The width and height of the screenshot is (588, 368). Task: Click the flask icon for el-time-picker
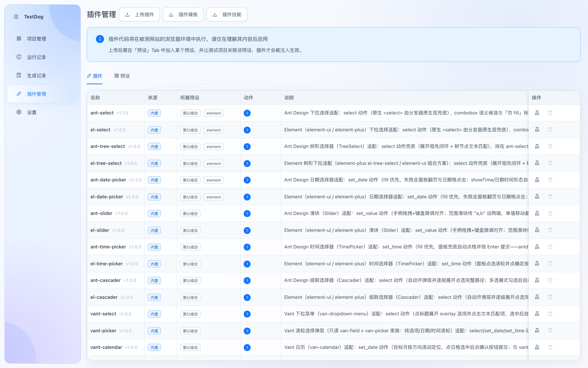click(x=537, y=263)
